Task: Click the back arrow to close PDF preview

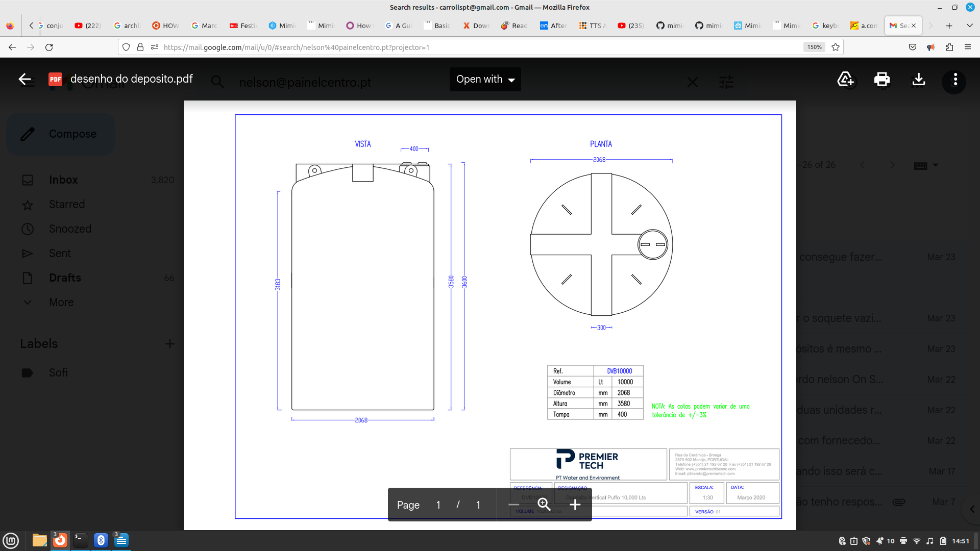Action: (24, 79)
